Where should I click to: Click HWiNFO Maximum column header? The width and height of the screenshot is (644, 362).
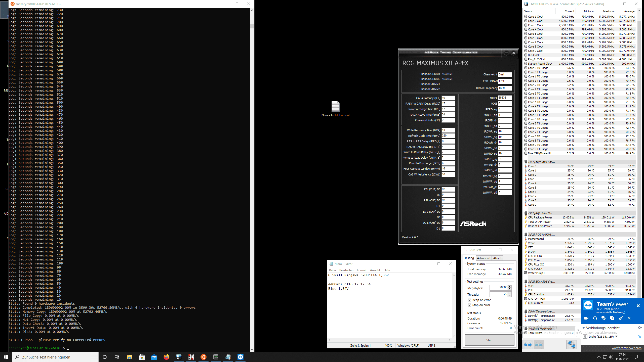click(606, 11)
